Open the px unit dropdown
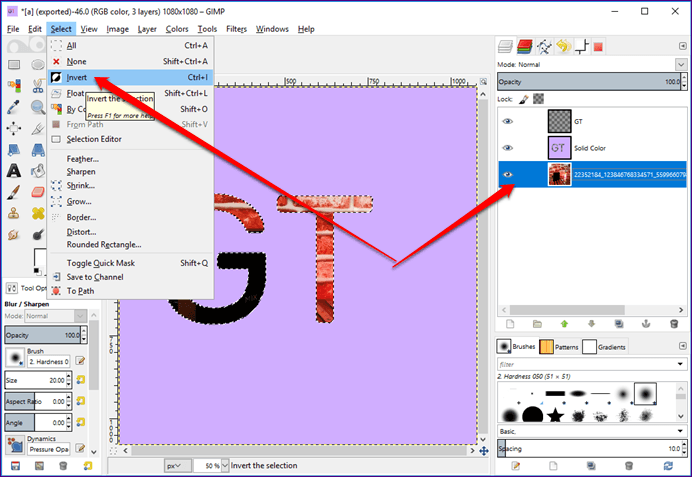692x477 pixels. coord(178,466)
